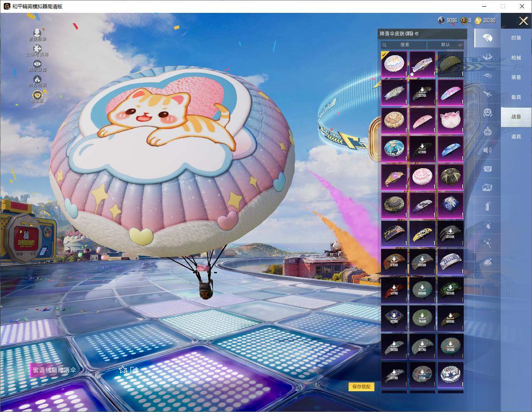532x412 pixels.
Task: Switch to the 载具 tab
Action: click(516, 97)
